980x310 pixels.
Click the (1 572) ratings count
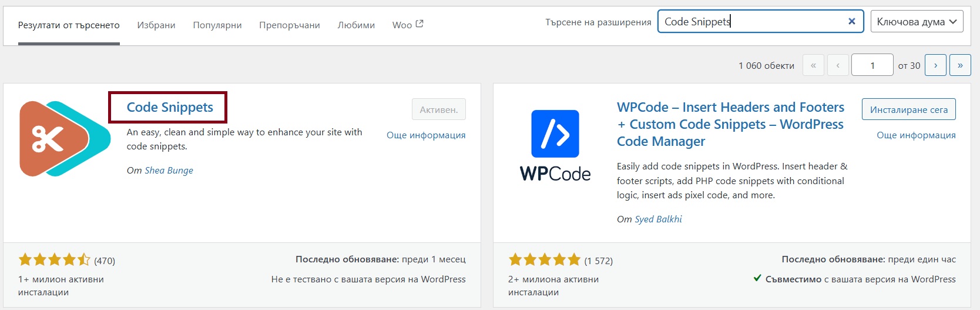(x=598, y=261)
